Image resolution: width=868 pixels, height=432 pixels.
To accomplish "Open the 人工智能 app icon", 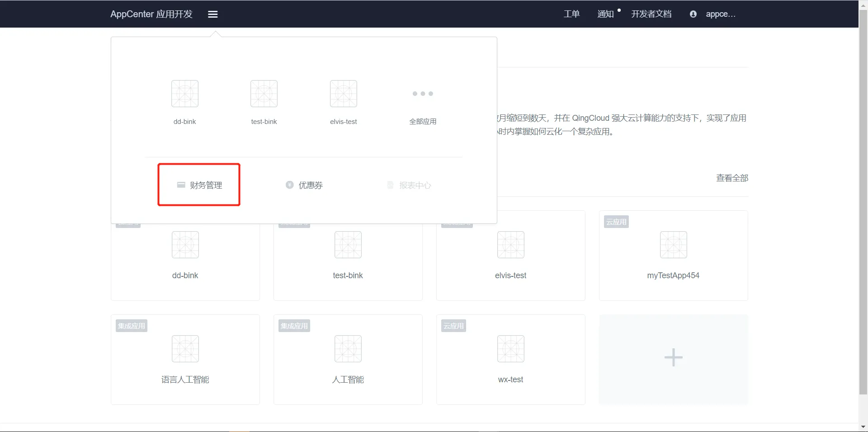I will point(348,349).
